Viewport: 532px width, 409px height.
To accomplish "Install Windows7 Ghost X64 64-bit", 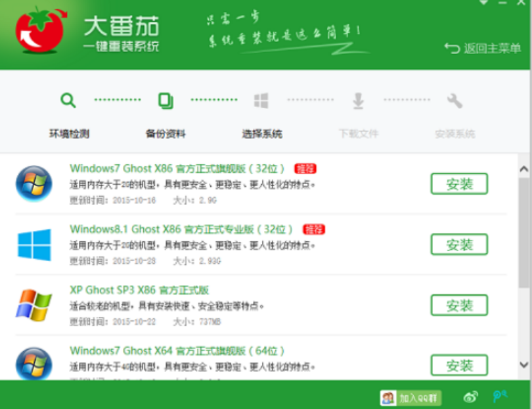I will 459,366.
